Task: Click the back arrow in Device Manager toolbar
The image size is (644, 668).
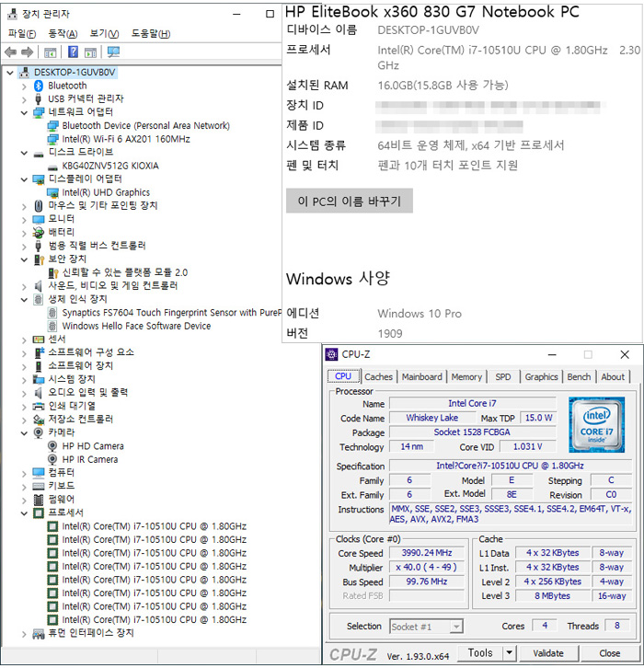Action: (x=11, y=52)
